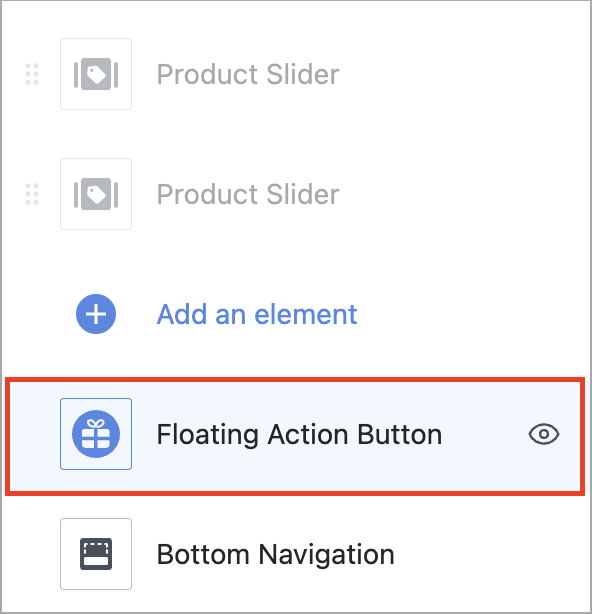Click the highlighted Floating Action Button row background
The height and width of the screenshot is (614, 592).
pos(295,436)
